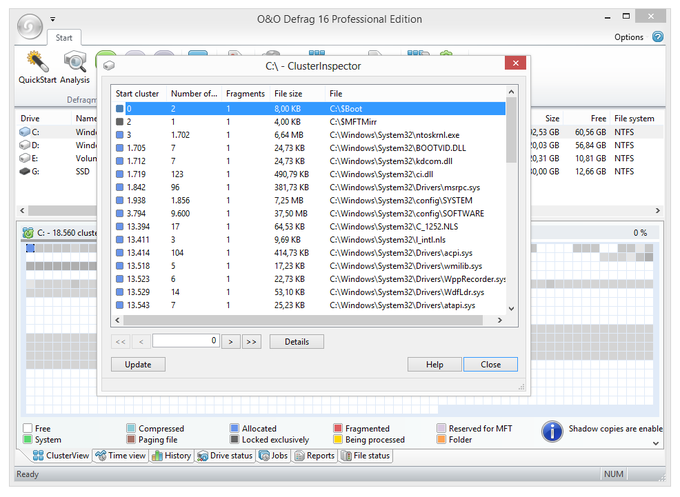Click the Close button in ClusterInspector
Viewport: 680px width, 497px height.
pos(490,364)
